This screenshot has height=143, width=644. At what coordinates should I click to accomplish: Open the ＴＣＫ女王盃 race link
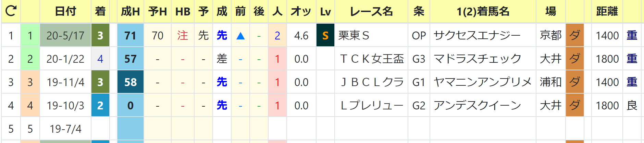click(372, 59)
